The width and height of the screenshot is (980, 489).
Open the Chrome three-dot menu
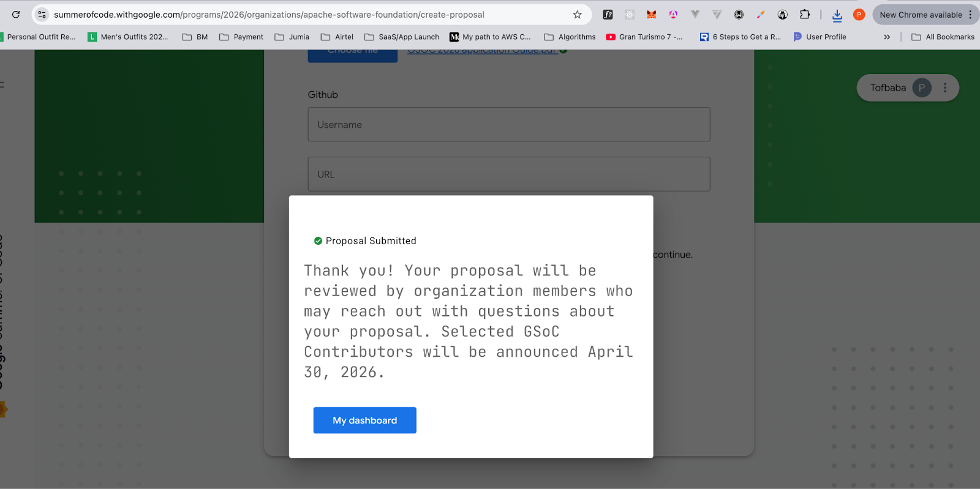pos(970,15)
